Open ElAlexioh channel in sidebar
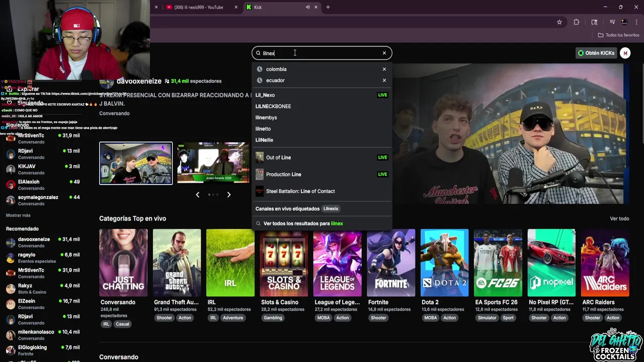644x362 pixels. tap(43, 185)
